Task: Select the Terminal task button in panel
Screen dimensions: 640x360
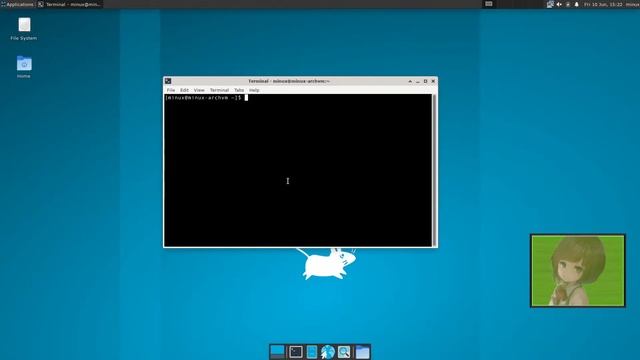Action: pyautogui.click(x=69, y=4)
